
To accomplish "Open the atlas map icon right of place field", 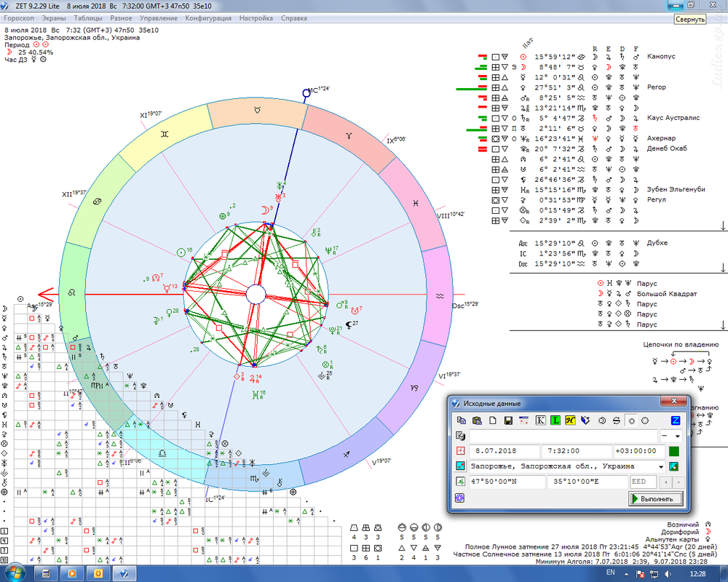I will [x=674, y=466].
